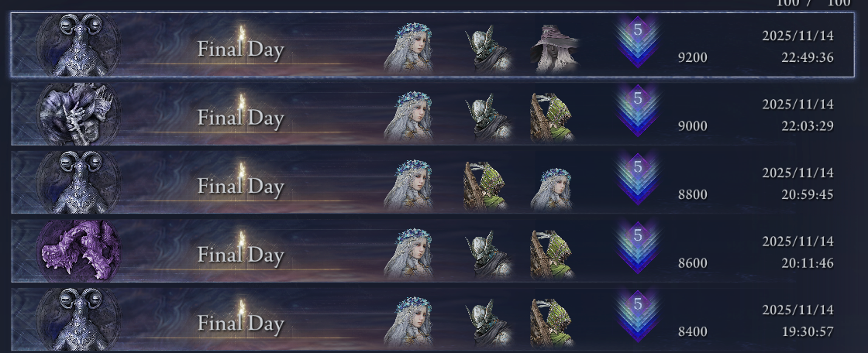Click the beast boss icon in the 9000 row
The height and width of the screenshot is (353, 868).
[77, 114]
